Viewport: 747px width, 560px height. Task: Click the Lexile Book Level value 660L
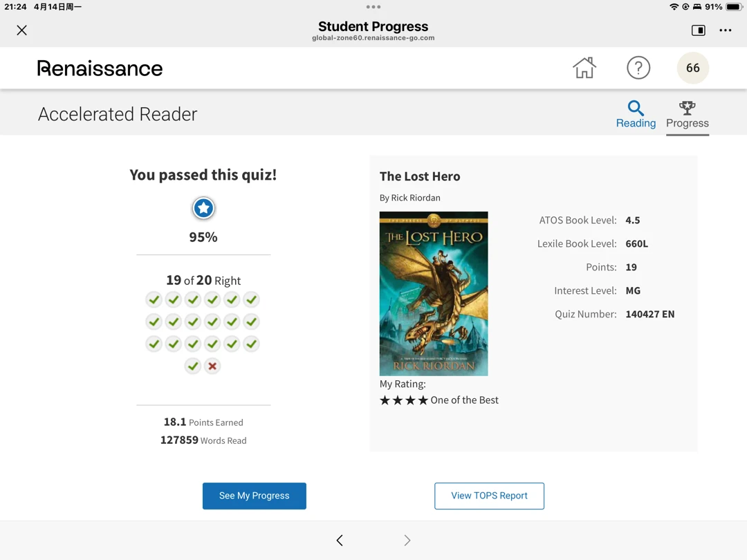click(636, 244)
